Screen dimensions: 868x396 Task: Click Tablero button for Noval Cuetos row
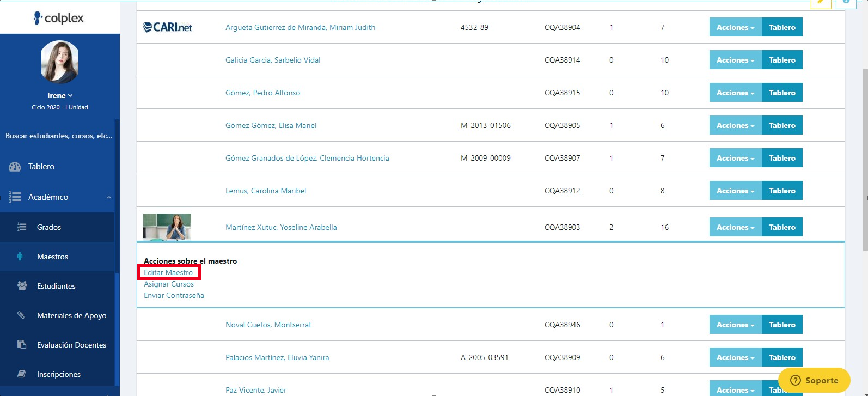coord(782,325)
